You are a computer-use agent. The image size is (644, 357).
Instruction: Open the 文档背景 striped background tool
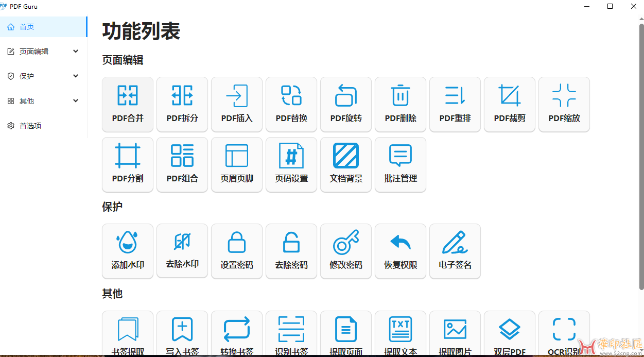pyautogui.click(x=346, y=165)
